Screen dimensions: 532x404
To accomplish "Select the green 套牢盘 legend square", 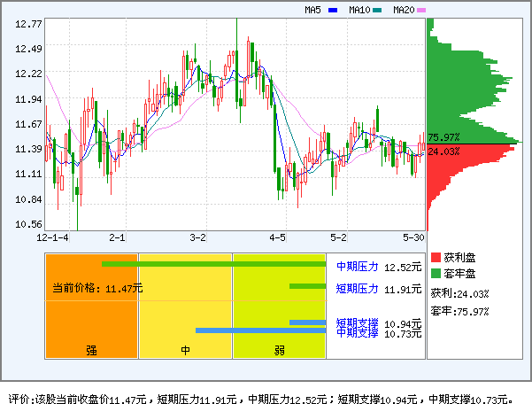I will tap(436, 274).
